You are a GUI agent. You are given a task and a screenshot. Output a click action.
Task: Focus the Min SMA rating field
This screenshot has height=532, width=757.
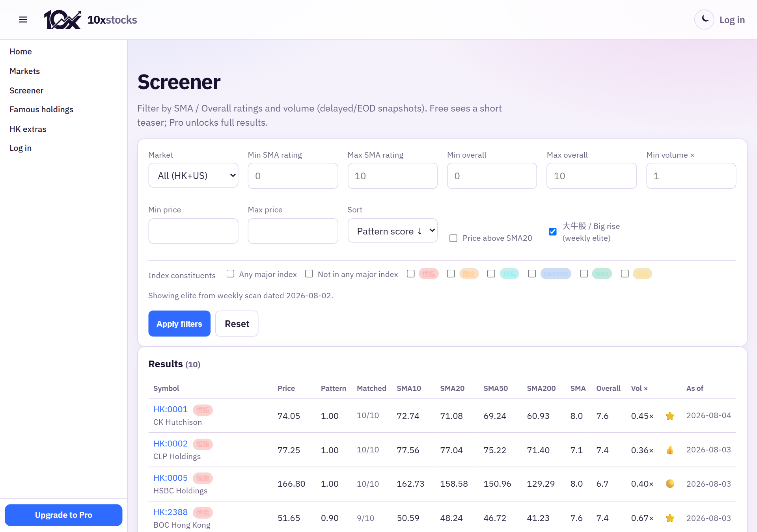293,176
